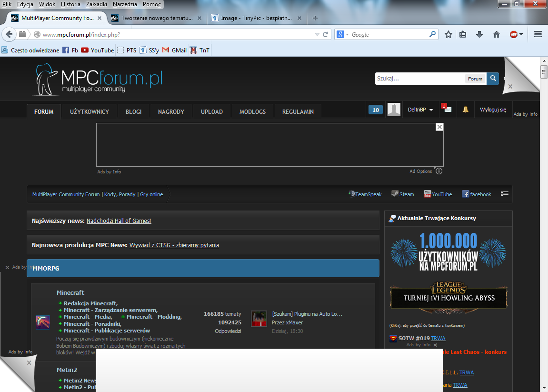This screenshot has height=392, width=548.
Task: Expand the URL bar history dropdown arrow
Action: tap(317, 35)
